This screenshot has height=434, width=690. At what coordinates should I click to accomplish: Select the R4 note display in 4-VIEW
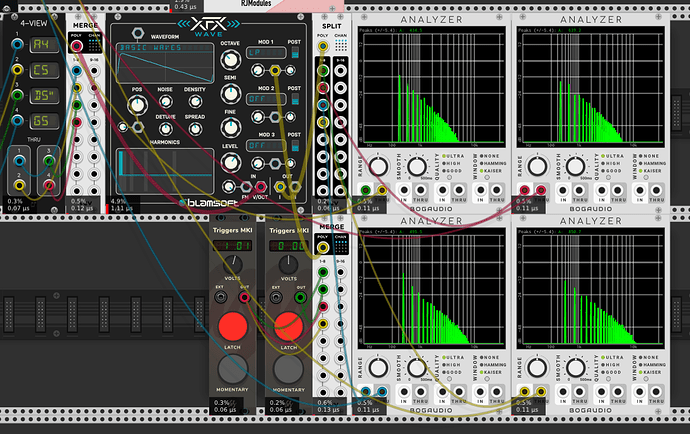point(44,44)
